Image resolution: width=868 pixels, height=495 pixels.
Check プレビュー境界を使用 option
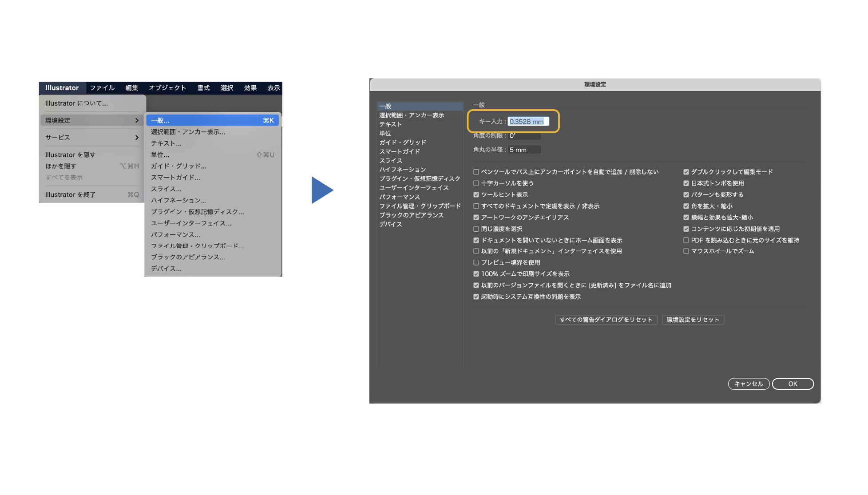pyautogui.click(x=476, y=262)
